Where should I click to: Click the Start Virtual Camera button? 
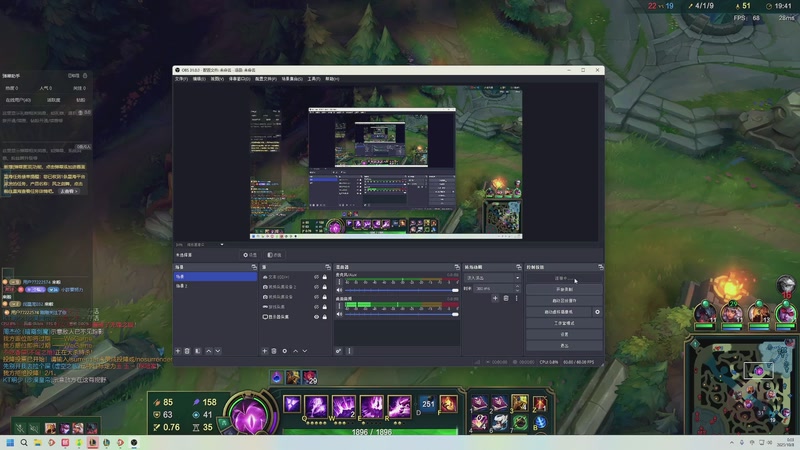559,312
